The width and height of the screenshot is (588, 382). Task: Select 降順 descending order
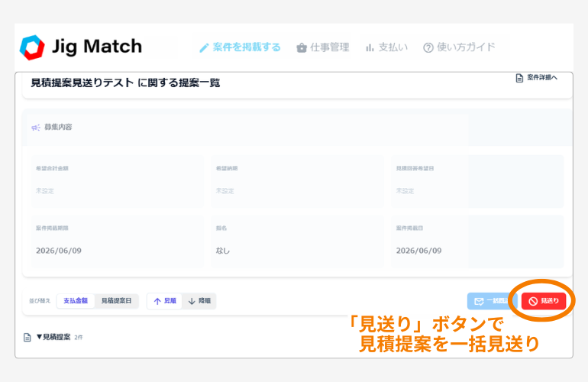pos(199,301)
